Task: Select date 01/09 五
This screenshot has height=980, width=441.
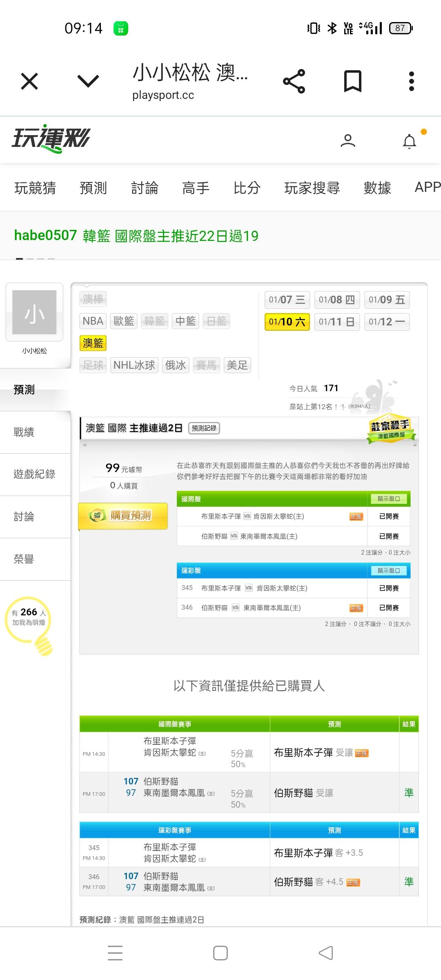Action: pos(387,300)
